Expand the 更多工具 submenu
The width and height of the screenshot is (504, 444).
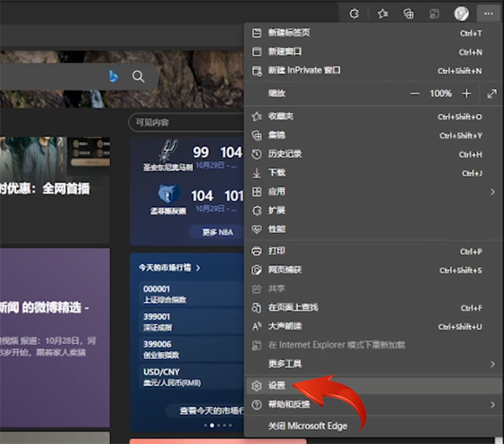pyautogui.click(x=373, y=364)
